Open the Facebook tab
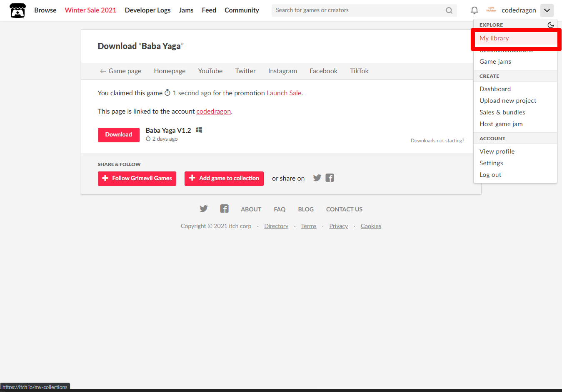Image resolution: width=562 pixels, height=392 pixels. (323, 71)
